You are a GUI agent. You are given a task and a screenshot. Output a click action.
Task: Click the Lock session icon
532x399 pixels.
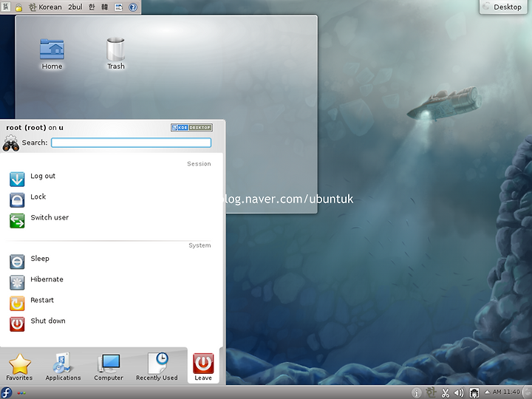pos(17,199)
